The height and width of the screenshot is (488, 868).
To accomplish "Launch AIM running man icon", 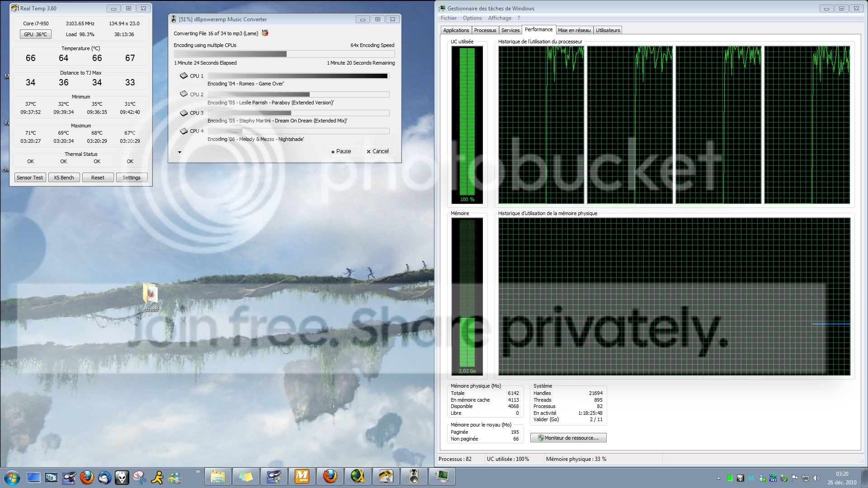I will tap(157, 477).
